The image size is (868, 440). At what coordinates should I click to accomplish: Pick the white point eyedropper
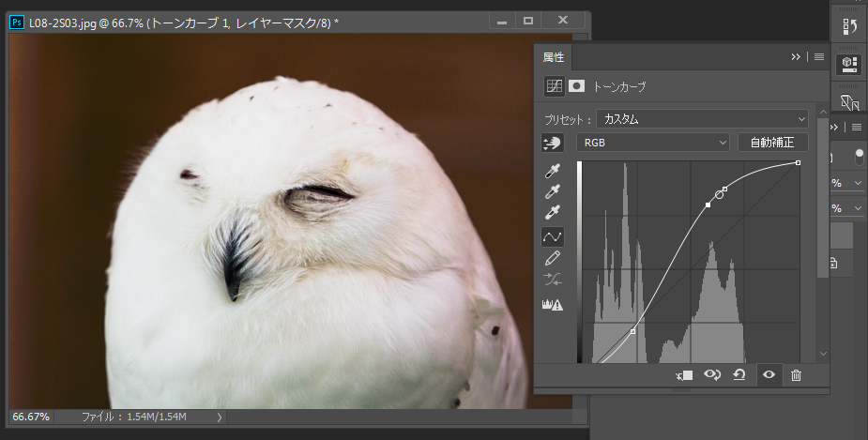554,213
